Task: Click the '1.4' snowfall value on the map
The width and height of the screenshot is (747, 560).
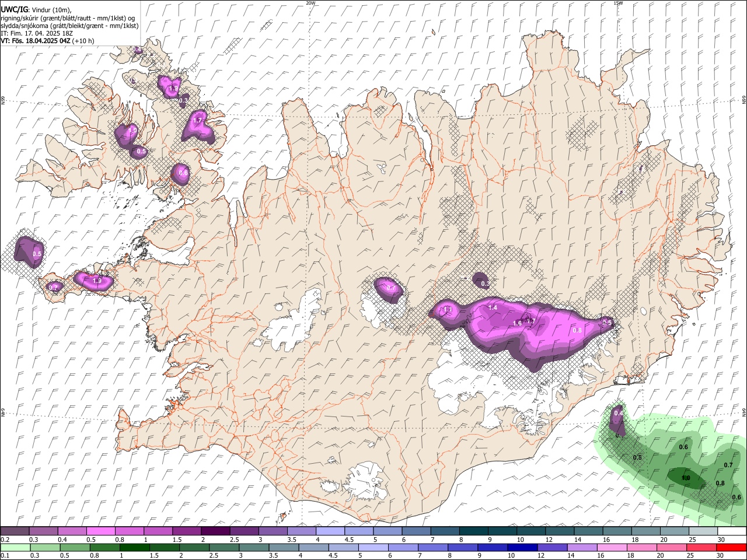Action: 493,307
